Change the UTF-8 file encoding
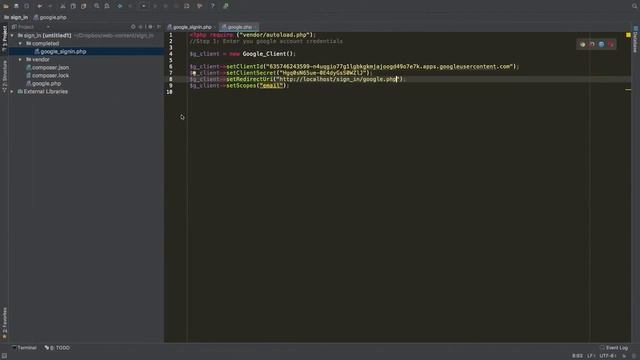The image size is (640, 360). coord(608,356)
